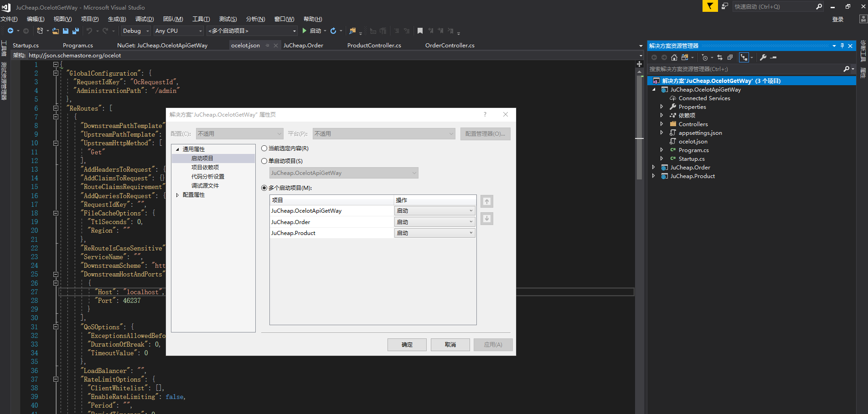Select the 当前选定内容 radio option
Image resolution: width=868 pixels, height=414 pixels.
click(264, 148)
